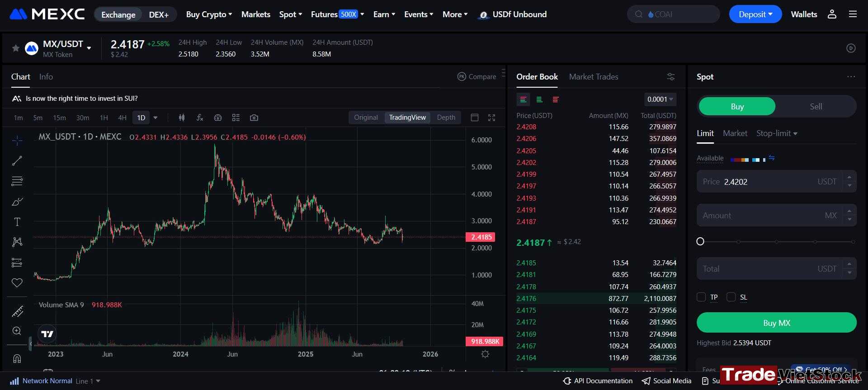This screenshot has height=390, width=868.
Task: Open the Earn dropdown menu
Action: click(x=384, y=14)
